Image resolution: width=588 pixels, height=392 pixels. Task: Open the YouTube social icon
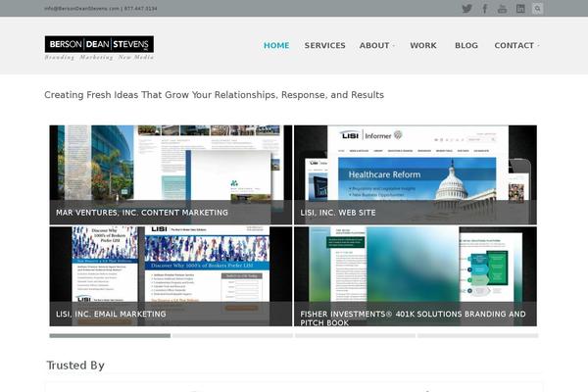click(x=502, y=9)
